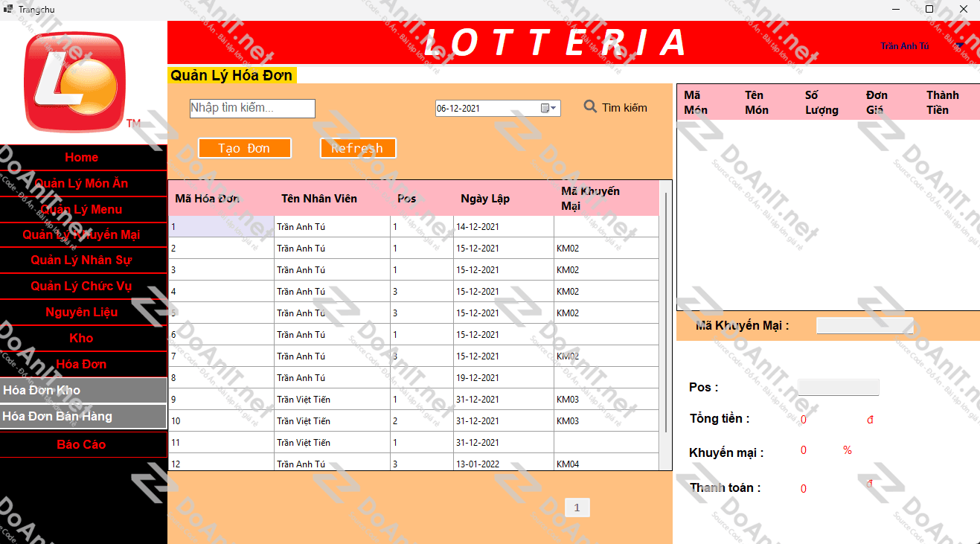Screen dimensions: 980x544
Task: Click the Lotteria logo image
Action: [x=74, y=82]
